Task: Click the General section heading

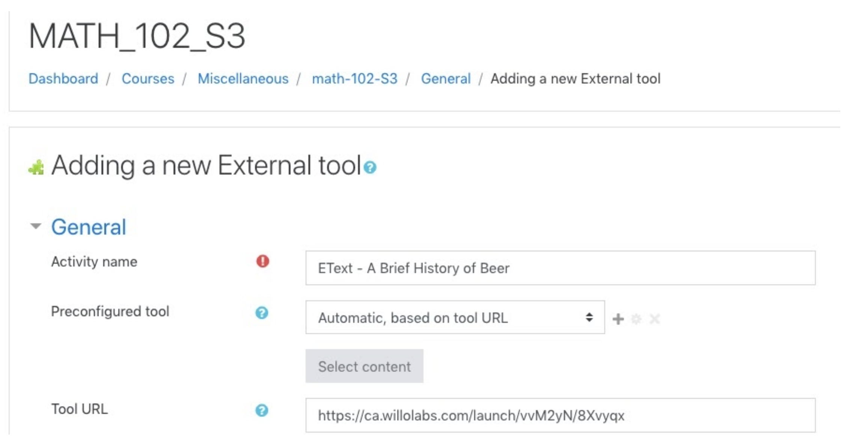Action: (89, 227)
